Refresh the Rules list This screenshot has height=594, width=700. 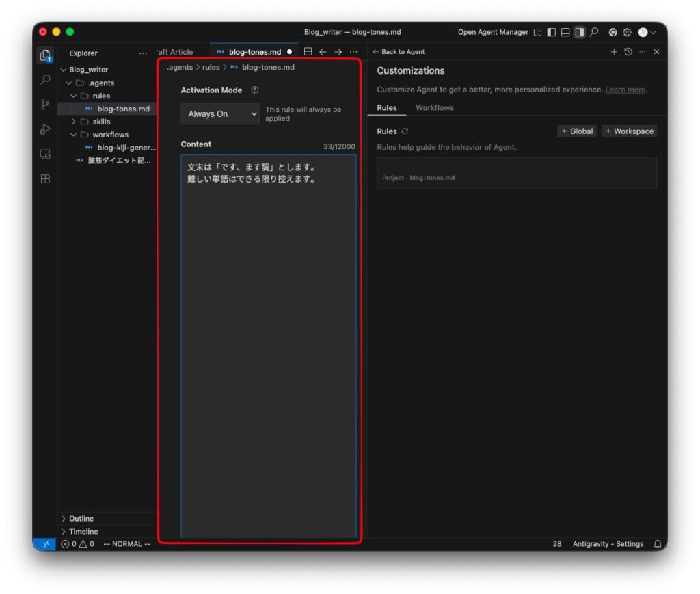point(405,131)
